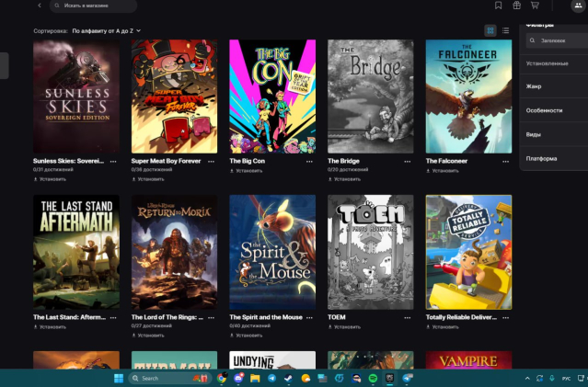Click the back arrow in the top bar
The width and height of the screenshot is (588, 387).
pyautogui.click(x=40, y=6)
